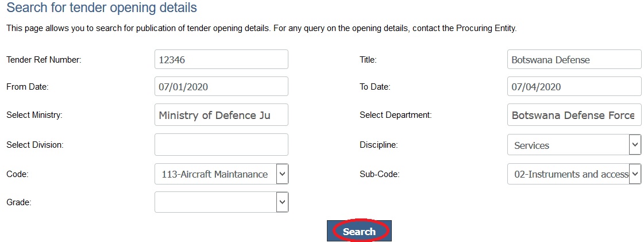Click the Select Ministry input box

click(221, 115)
